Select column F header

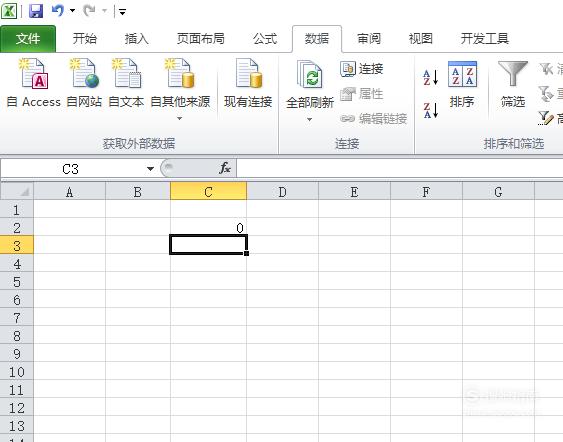(x=426, y=192)
